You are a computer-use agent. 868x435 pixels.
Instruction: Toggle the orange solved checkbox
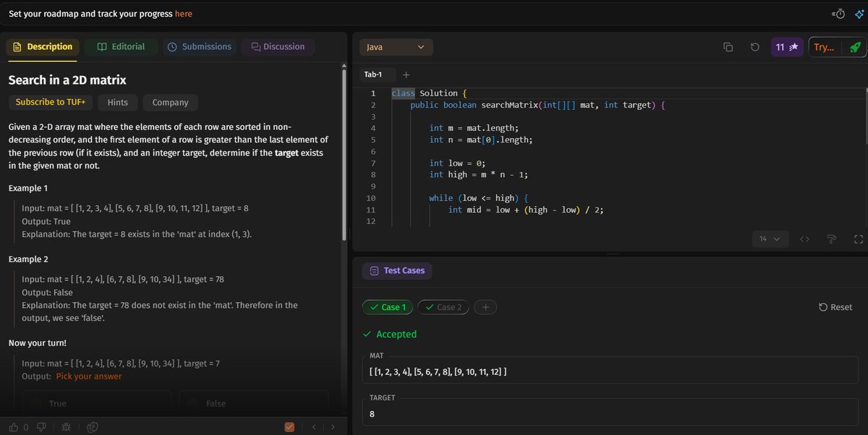[290, 427]
